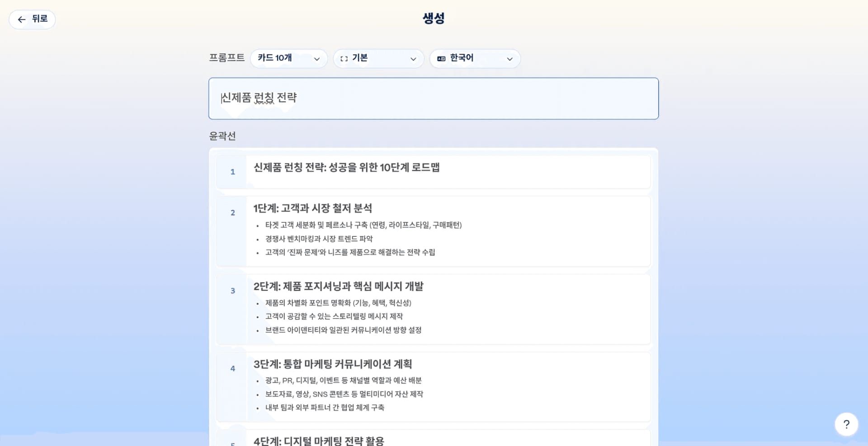This screenshot has height=446, width=868.
Task: Click the back arrow icon next to 뒤로
Action: pos(21,19)
